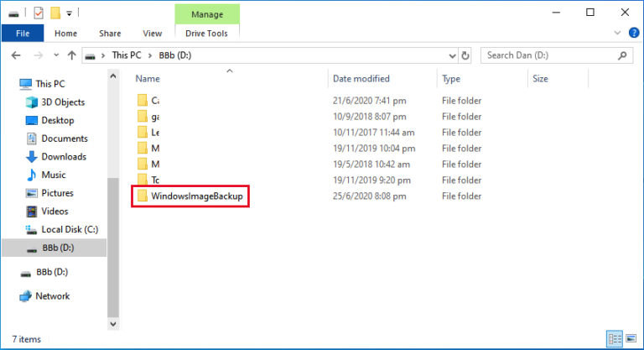Open the Drive Tools tab

(206, 34)
